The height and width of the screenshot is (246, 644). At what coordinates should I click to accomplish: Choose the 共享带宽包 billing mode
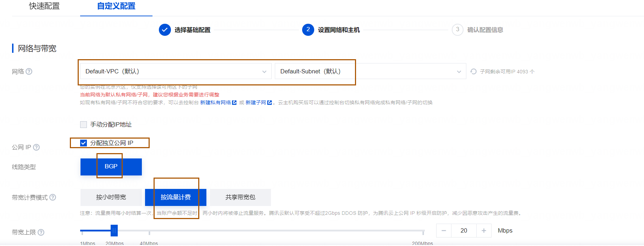coord(240,197)
